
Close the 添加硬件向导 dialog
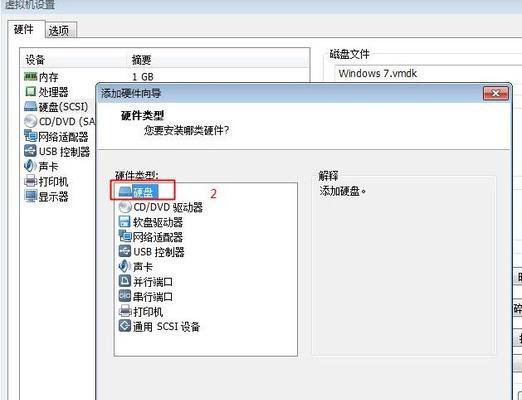[496, 93]
